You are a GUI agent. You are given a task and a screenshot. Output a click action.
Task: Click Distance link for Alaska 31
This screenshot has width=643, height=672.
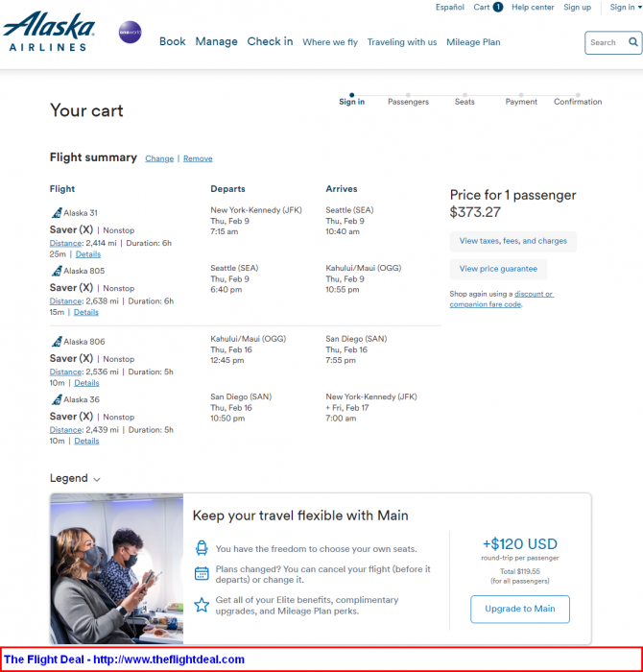(65, 243)
